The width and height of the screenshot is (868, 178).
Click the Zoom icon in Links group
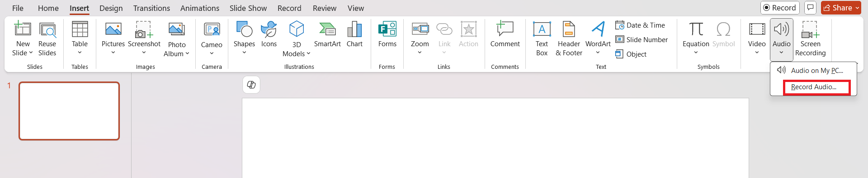click(420, 29)
